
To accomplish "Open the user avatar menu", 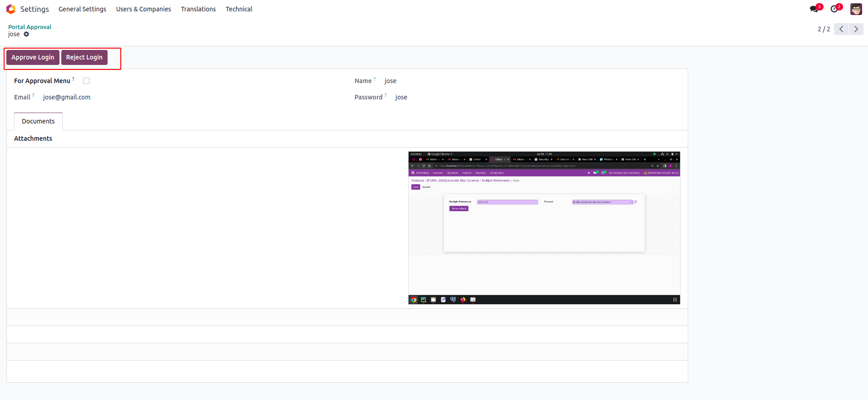I will (856, 9).
